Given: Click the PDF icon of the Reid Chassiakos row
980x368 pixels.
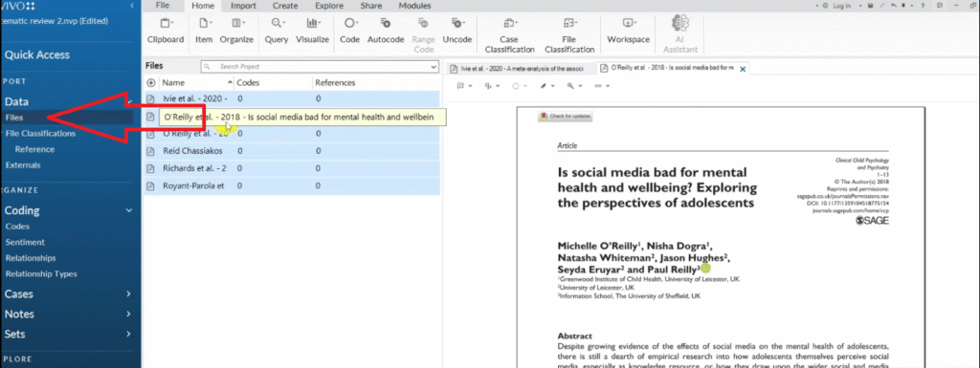Looking at the screenshot, I should (150, 151).
